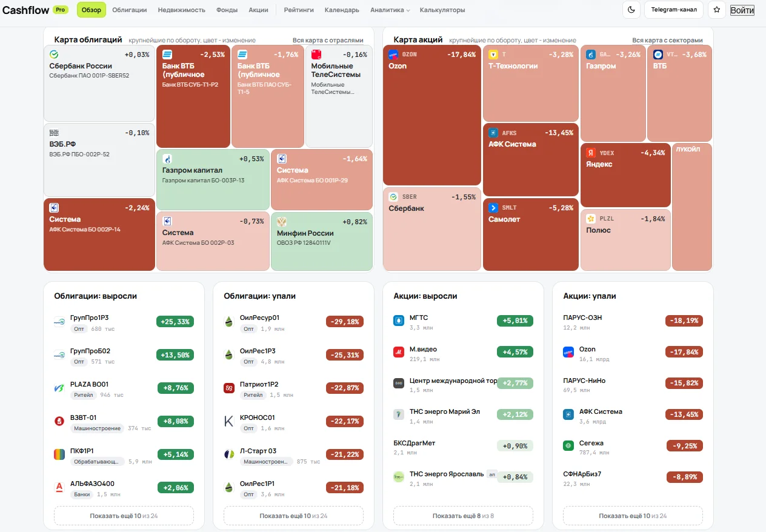
Task: Click the ПКФ1Р1 rainbow icon
Action: coord(59,454)
